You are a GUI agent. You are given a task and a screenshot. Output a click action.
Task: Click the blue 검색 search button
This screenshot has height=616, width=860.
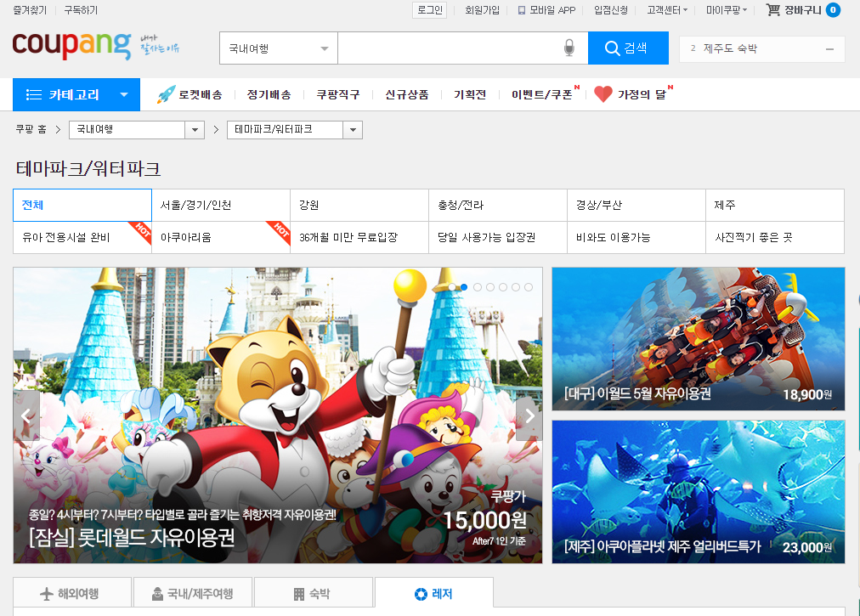[x=628, y=48]
